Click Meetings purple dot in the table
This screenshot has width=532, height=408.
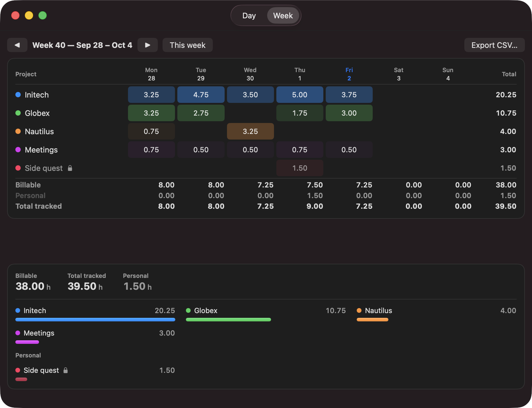click(x=18, y=150)
